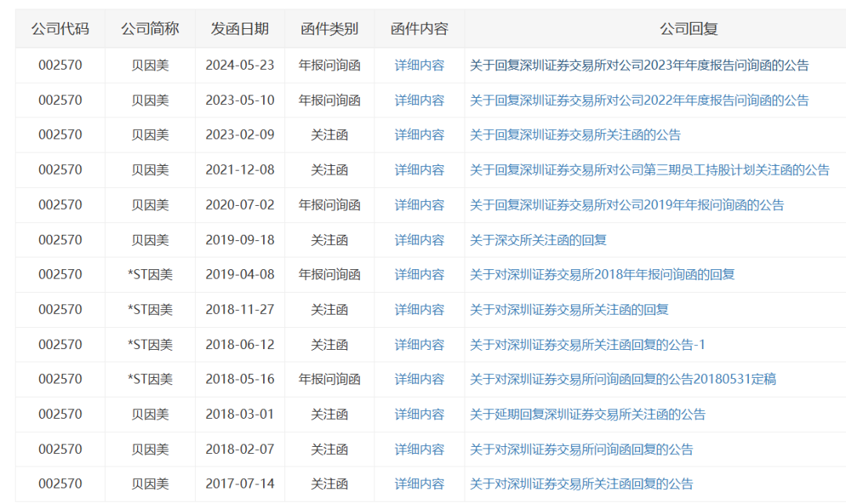This screenshot has height=504, width=846.
Task: Select date cell 2023-05-10
Action: pyautogui.click(x=240, y=100)
